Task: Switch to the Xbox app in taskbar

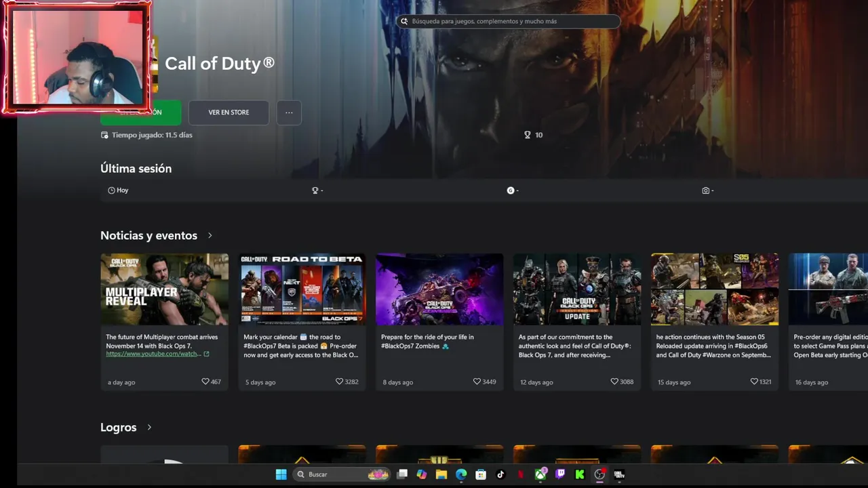Action: tap(540, 474)
